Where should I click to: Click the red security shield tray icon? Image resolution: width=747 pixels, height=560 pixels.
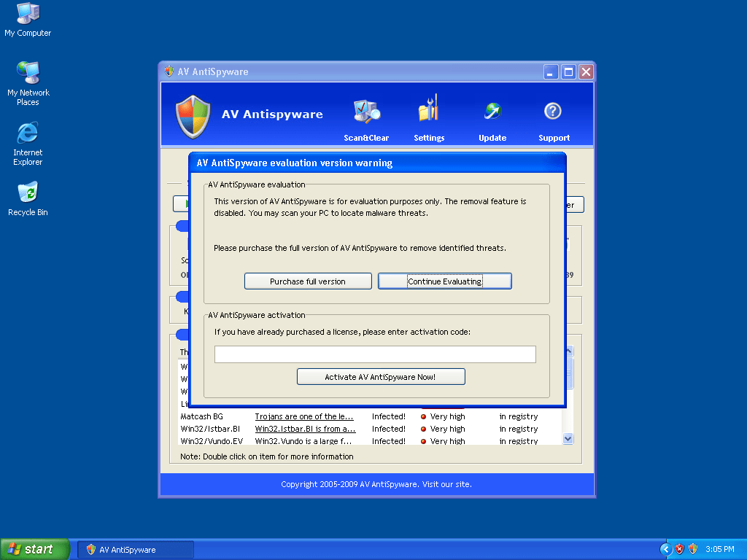679,549
